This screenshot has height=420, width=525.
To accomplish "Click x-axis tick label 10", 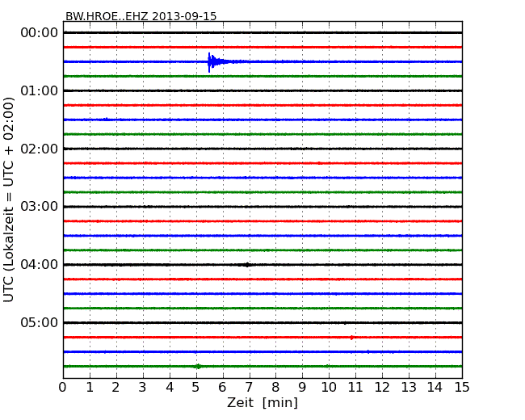I will pyautogui.click(x=329, y=388).
